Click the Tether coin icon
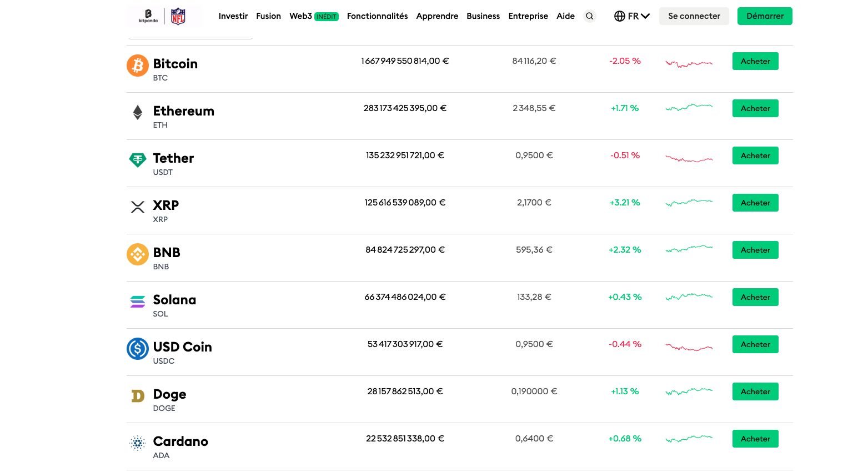868x472 pixels. click(138, 160)
